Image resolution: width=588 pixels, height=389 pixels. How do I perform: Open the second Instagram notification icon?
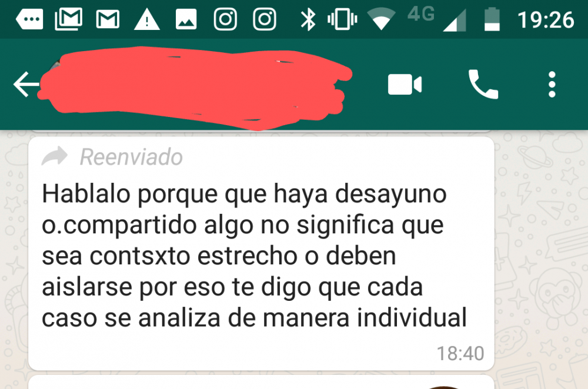coord(265,19)
